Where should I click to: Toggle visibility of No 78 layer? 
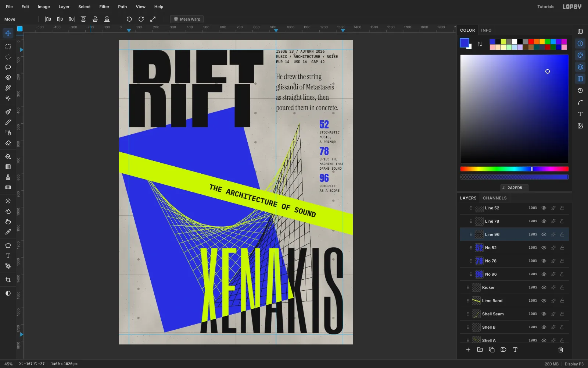[544, 261]
